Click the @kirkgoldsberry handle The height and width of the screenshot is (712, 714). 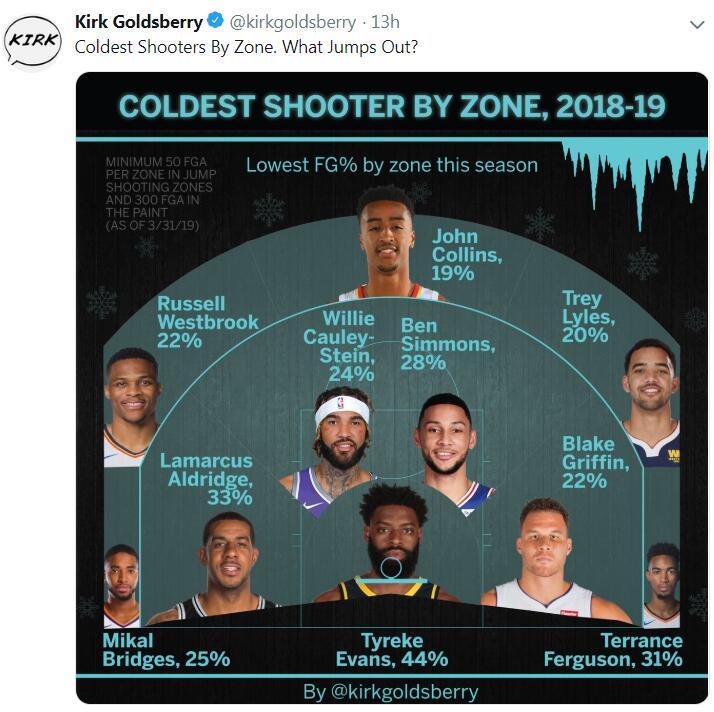click(292, 22)
